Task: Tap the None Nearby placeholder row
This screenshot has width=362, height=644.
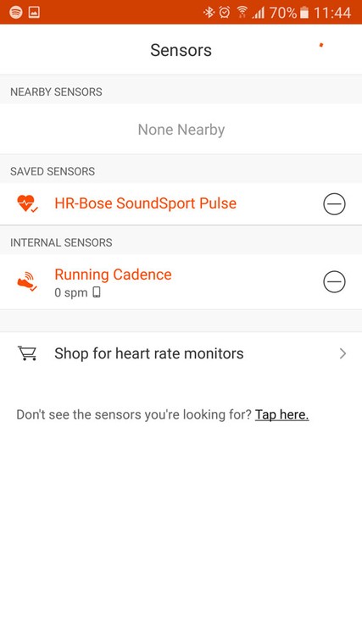Action: tap(181, 130)
